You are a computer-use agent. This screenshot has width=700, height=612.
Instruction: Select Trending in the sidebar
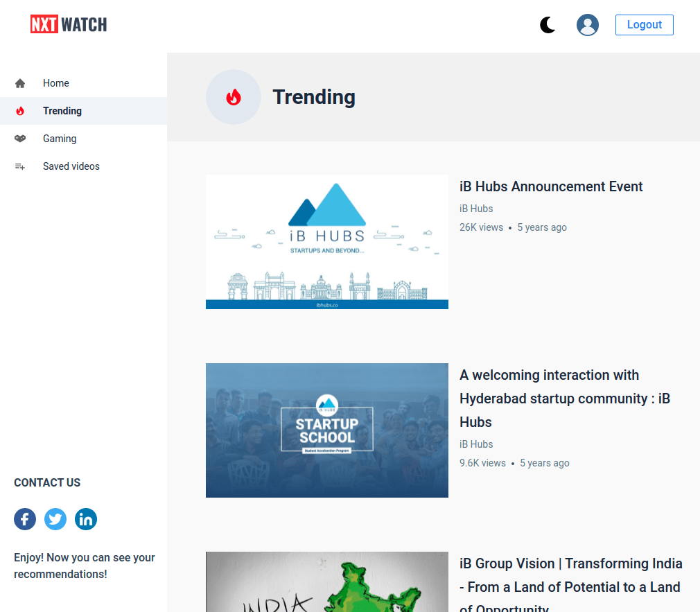[83, 111]
